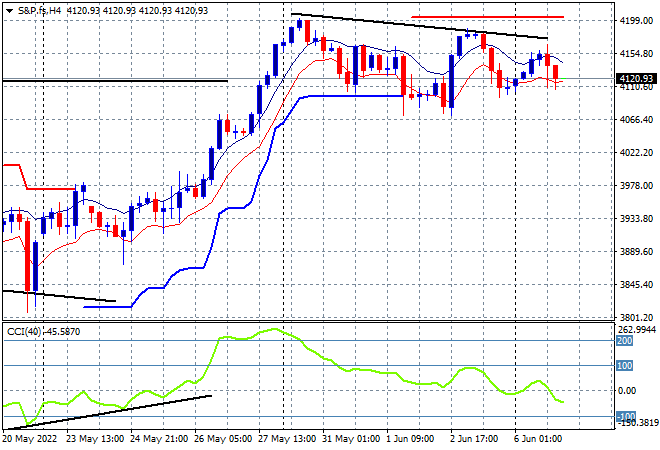Click the 3889.60 price axis label
Image resolution: width=660 pixels, height=450 pixels.
636,251
